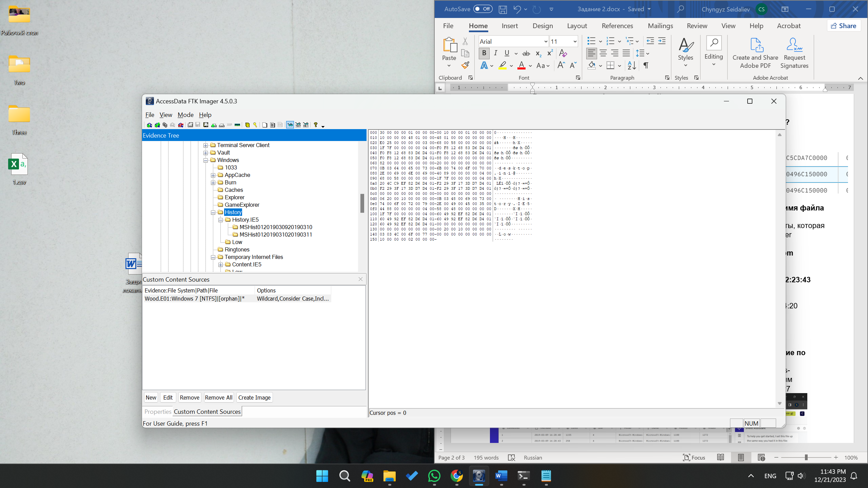The width and height of the screenshot is (868, 488).
Task: Click the Export Logical Image (AD1) icon
Action: coord(206,125)
